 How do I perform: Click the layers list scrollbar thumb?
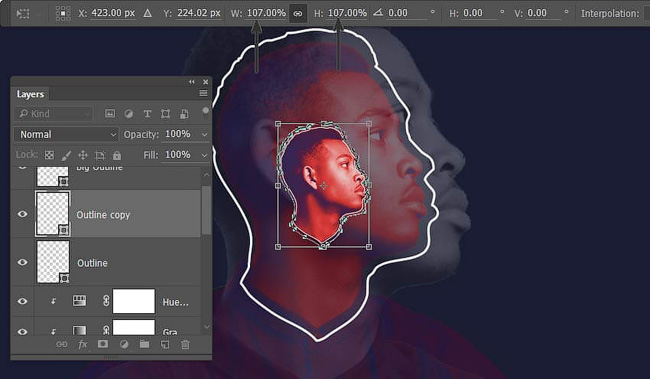206,210
